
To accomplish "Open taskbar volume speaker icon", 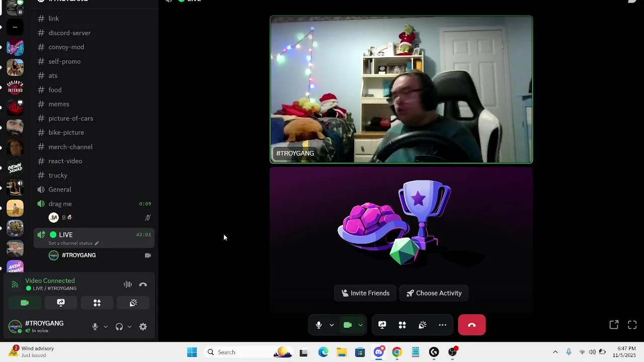I will (592, 352).
